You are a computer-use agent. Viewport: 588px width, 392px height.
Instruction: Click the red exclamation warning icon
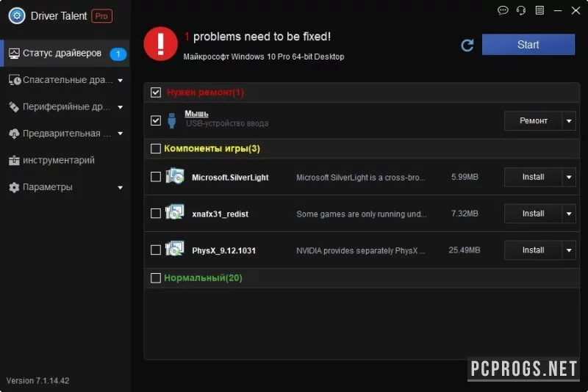[x=160, y=43]
